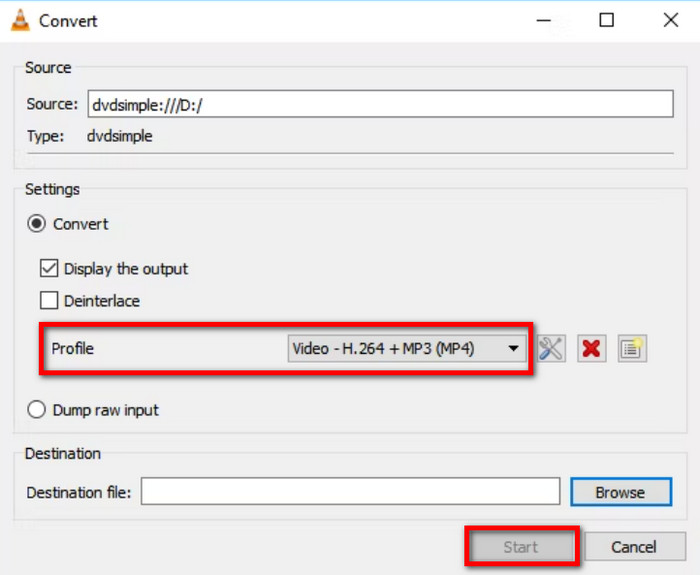Click the Start button
Image resolution: width=700 pixels, height=575 pixels.
[x=521, y=547]
